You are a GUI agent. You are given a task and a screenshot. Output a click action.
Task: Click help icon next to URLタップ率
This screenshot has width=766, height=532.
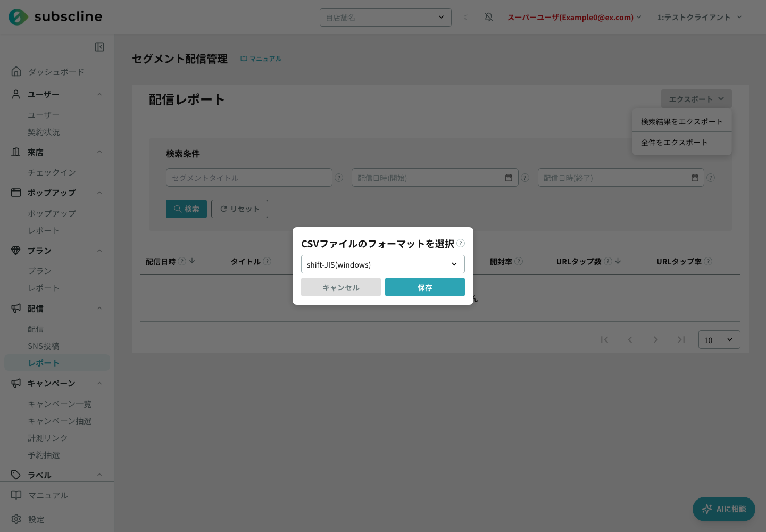[708, 261]
